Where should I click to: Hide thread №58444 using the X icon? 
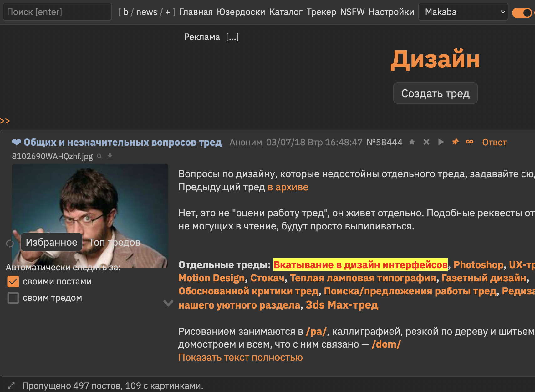pos(426,142)
